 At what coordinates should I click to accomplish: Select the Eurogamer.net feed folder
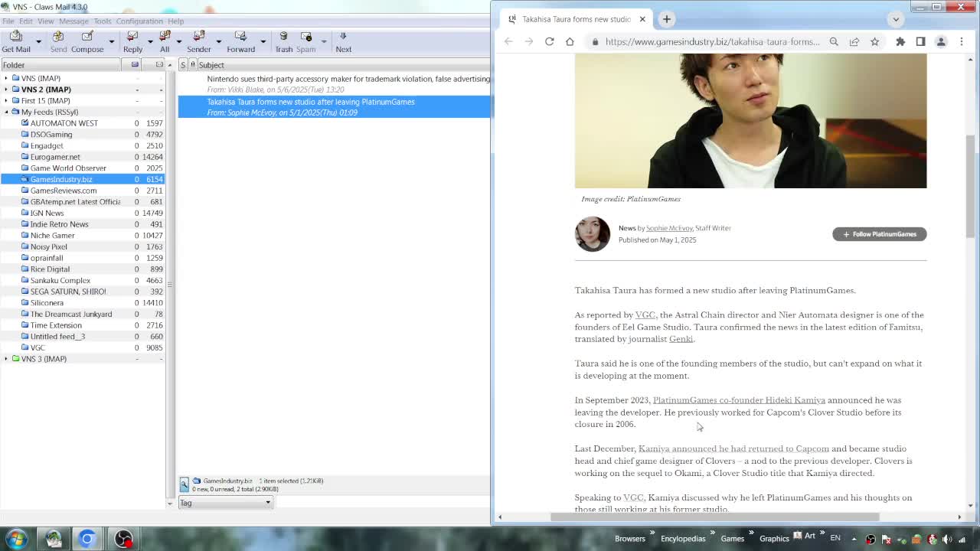coord(55,157)
